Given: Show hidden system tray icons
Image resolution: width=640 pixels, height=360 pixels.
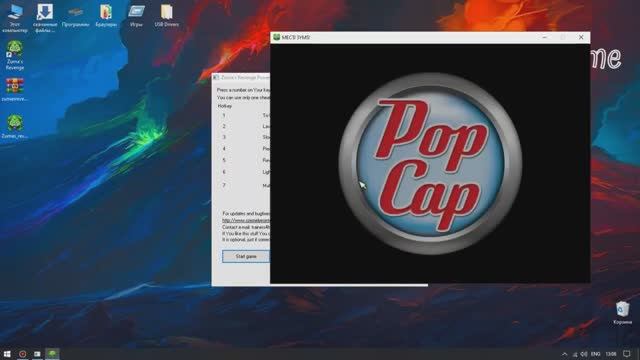Looking at the screenshot, I should coord(564,354).
